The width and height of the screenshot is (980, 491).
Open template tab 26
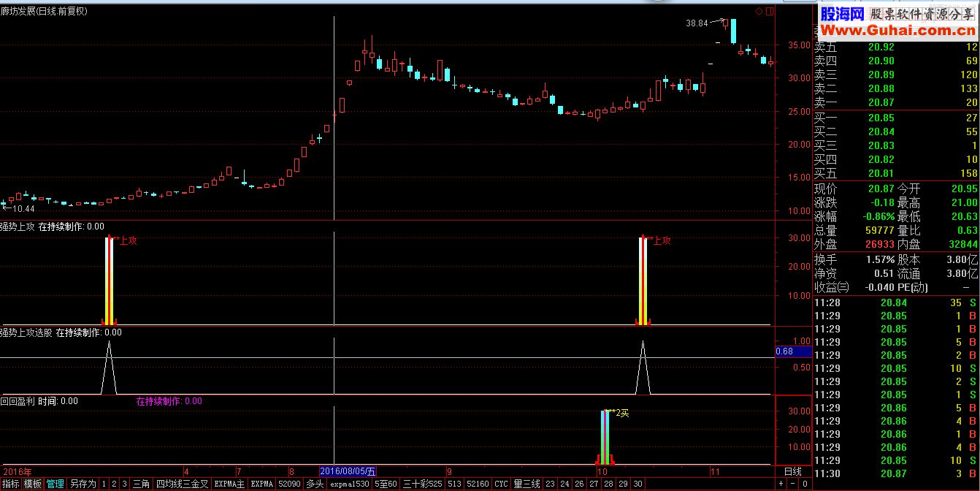(579, 484)
